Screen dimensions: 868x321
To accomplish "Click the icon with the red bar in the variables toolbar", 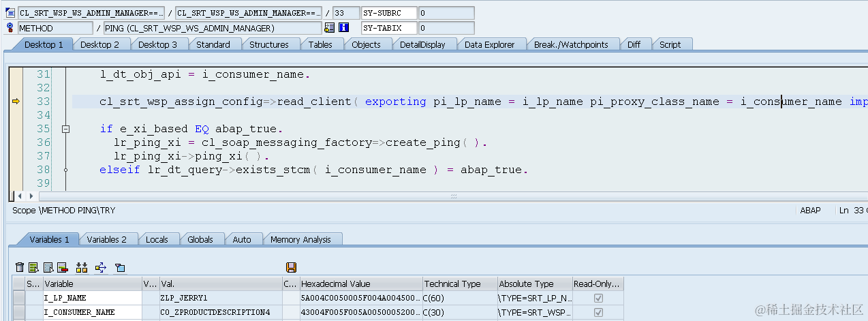I will [63, 267].
